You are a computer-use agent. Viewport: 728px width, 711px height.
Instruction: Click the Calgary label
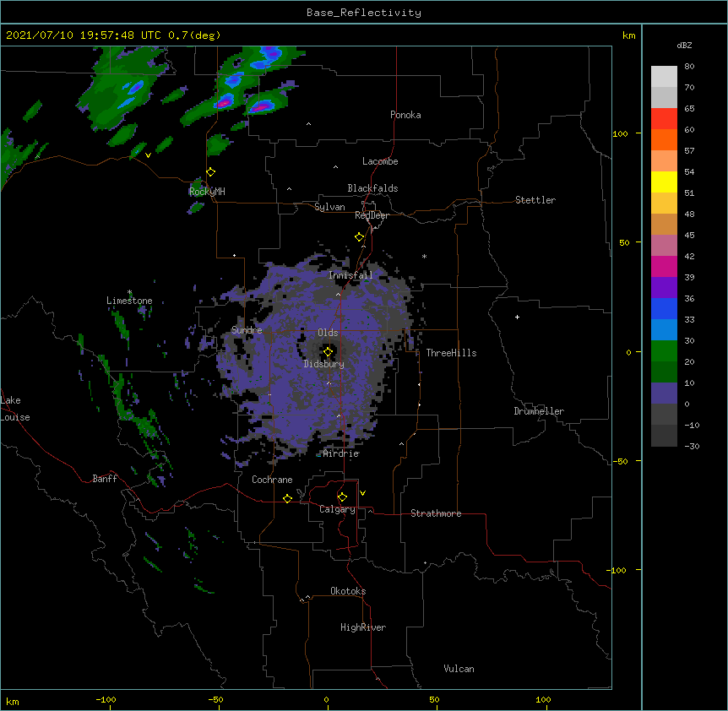337,509
